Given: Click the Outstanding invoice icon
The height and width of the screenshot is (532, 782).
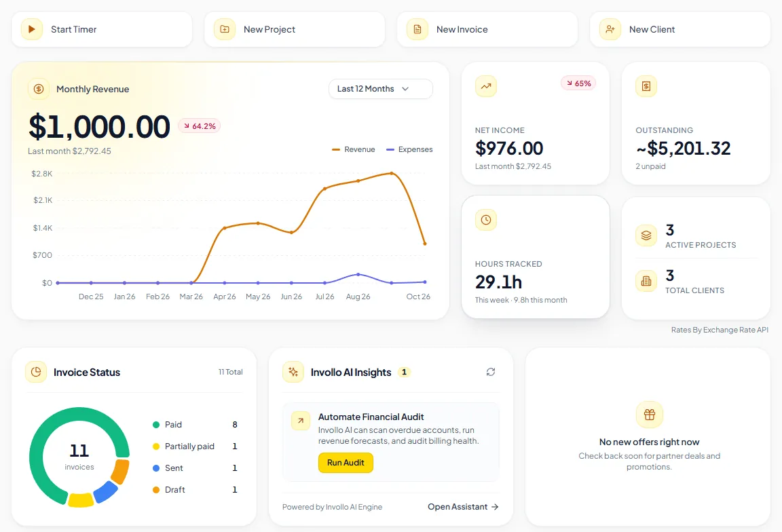Looking at the screenshot, I should pos(646,86).
